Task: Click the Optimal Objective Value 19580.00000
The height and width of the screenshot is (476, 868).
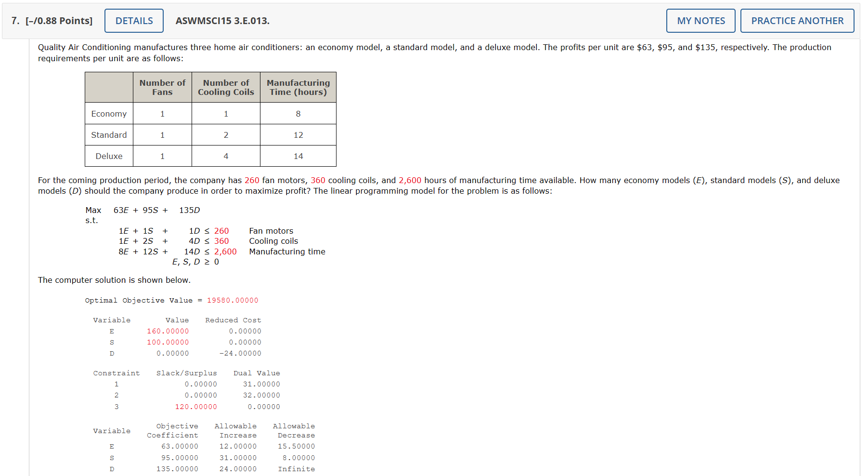Action: 232,300
